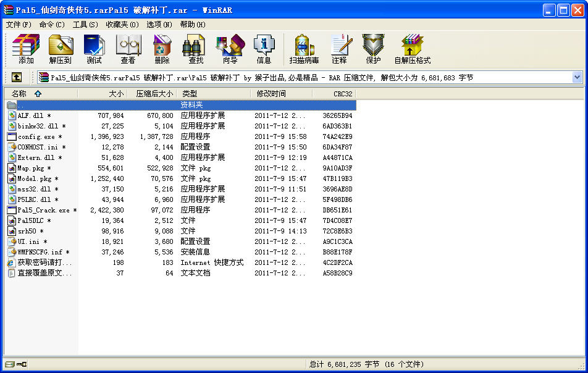Select the config.exe file row
Image resolution: width=588 pixels, height=373 pixels.
[36, 136]
